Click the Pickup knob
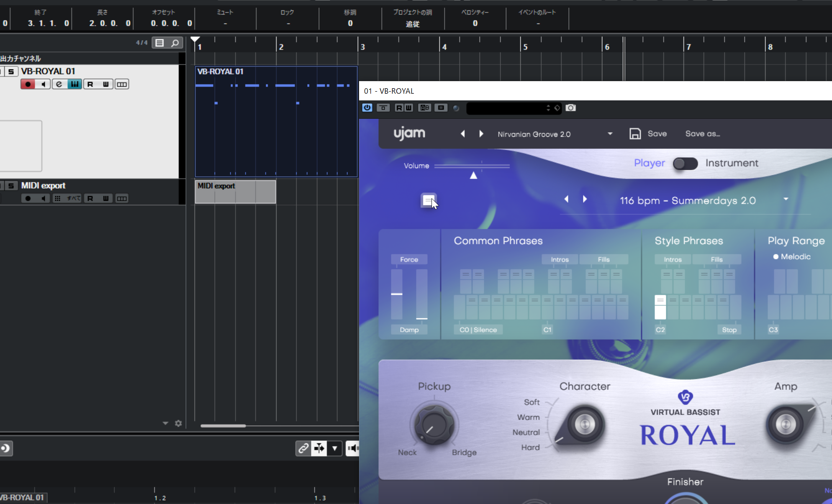This screenshot has height=504, width=832. coord(434,425)
